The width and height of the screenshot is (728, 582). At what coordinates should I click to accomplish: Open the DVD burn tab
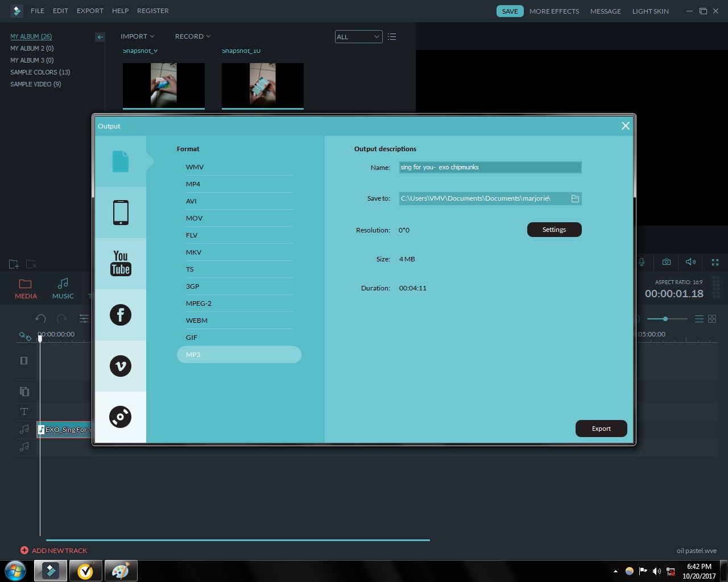coord(121,417)
